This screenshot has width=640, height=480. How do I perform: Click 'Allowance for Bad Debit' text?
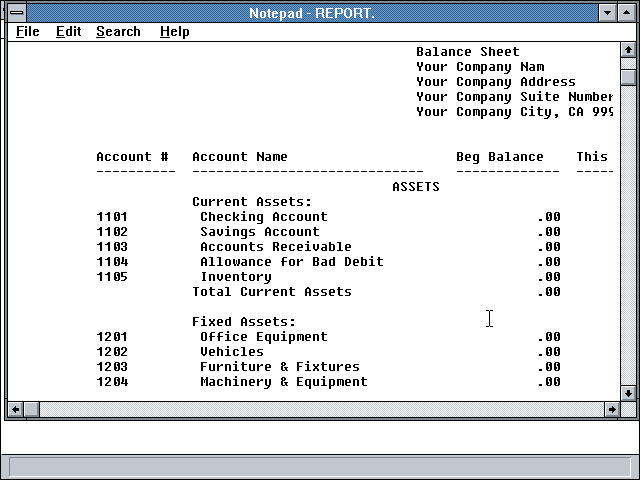coord(292,262)
